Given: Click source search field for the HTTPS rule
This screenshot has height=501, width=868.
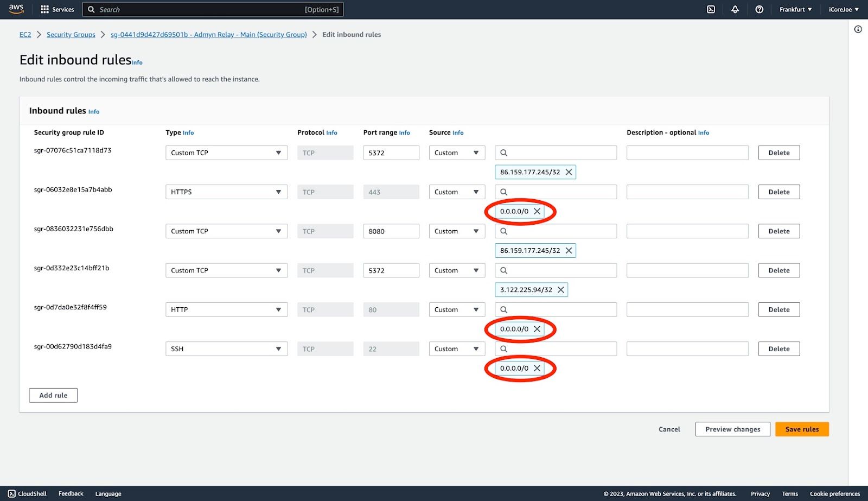Looking at the screenshot, I should 556,192.
